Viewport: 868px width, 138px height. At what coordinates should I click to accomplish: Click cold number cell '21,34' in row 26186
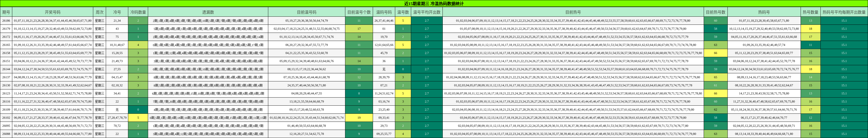[x=117, y=21]
